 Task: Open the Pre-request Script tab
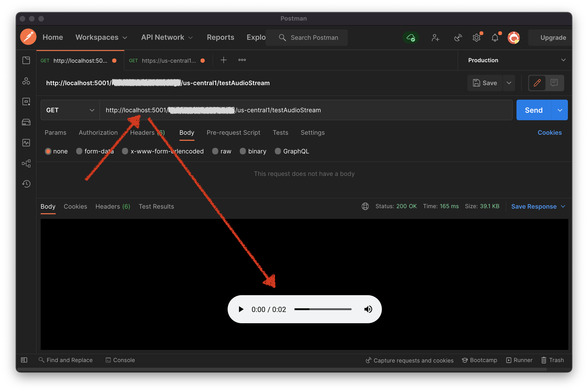tap(233, 133)
